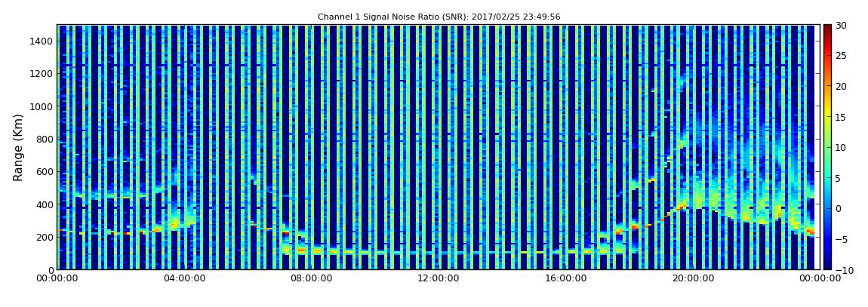Click the 08:00:00 time axis label
868x307 pixels.
tap(311, 279)
